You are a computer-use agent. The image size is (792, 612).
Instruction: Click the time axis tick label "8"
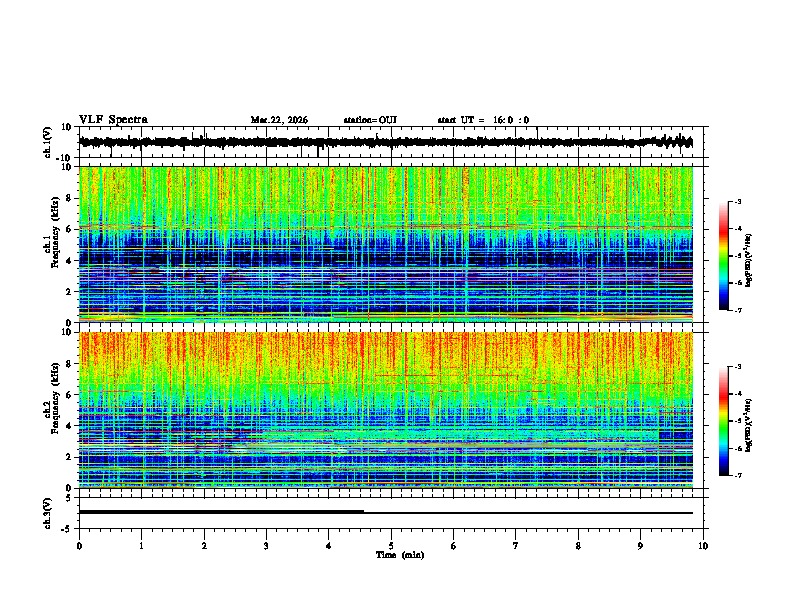[x=578, y=546]
